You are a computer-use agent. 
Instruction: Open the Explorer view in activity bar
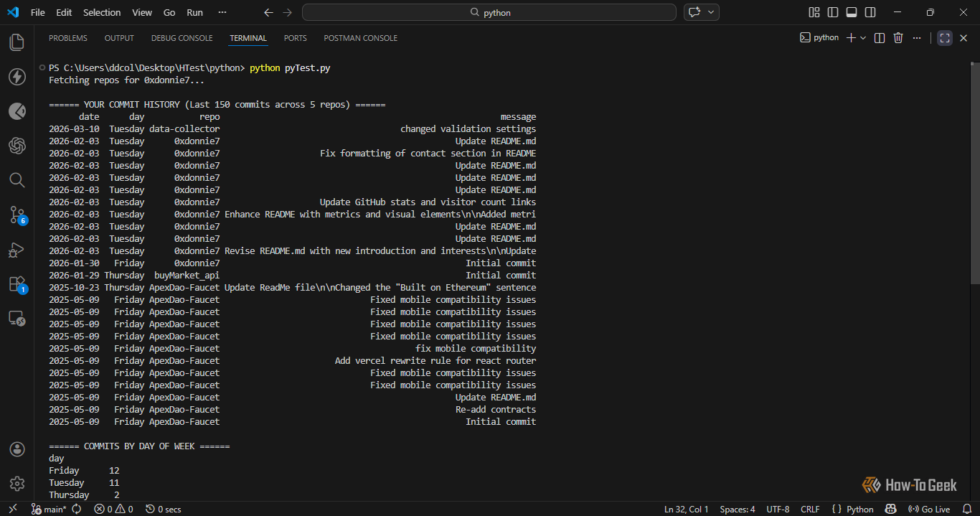tap(17, 42)
